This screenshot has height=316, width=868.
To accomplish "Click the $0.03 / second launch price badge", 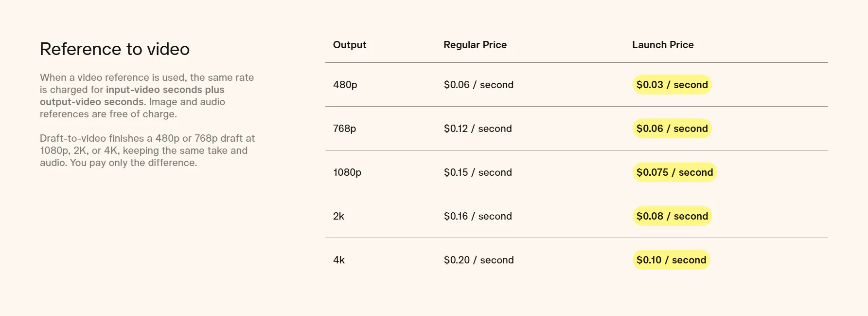I will click(672, 85).
